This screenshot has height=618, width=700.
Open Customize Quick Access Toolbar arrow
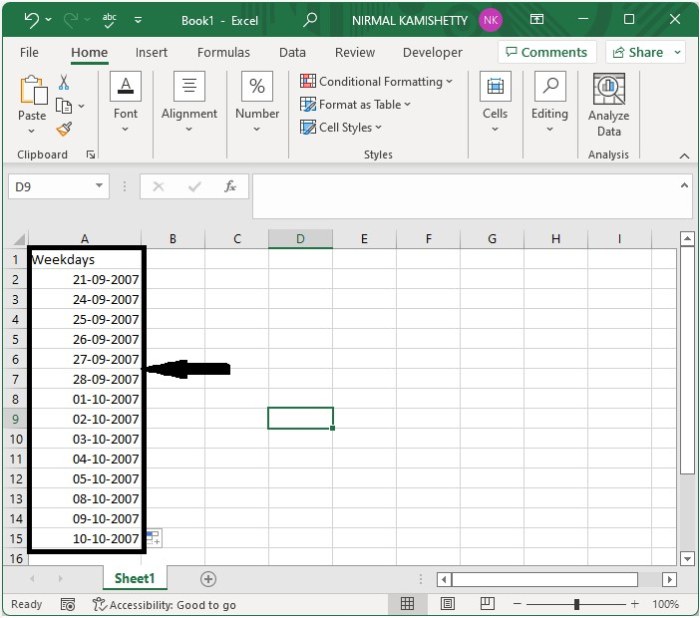138,20
